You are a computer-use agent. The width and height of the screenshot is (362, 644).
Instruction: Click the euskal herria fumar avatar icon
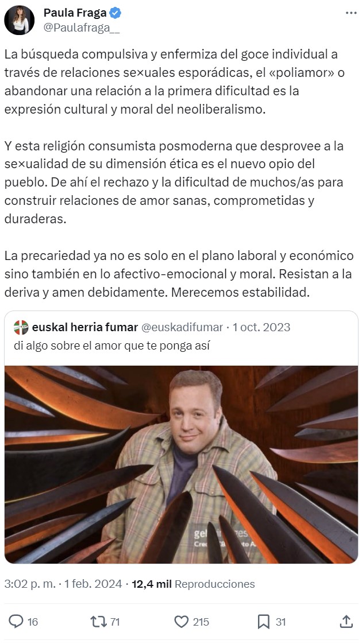point(21,327)
